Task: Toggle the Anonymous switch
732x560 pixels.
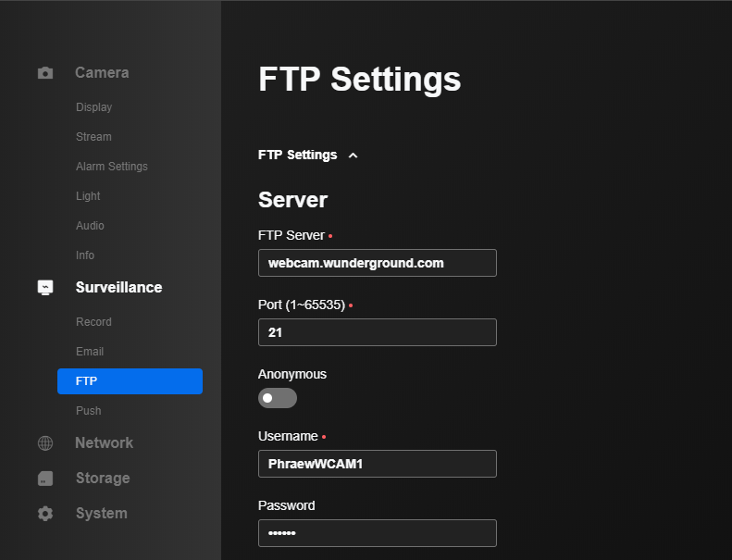Action: [x=278, y=398]
